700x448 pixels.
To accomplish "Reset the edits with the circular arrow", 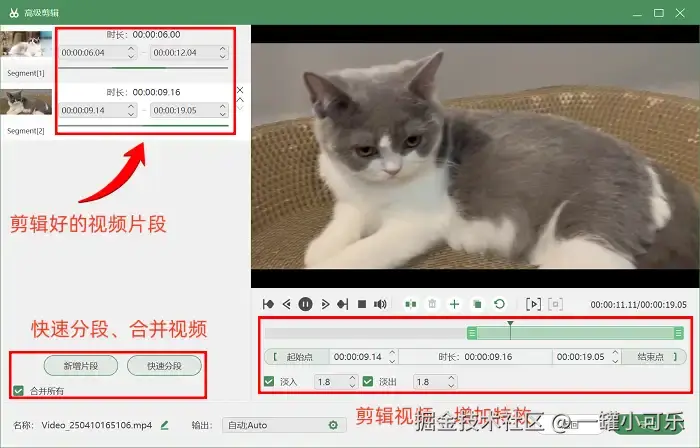I will pyautogui.click(x=500, y=304).
